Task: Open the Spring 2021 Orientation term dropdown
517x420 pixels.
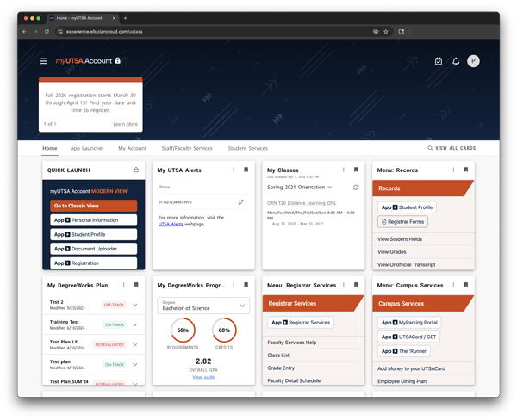Action: 299,187
